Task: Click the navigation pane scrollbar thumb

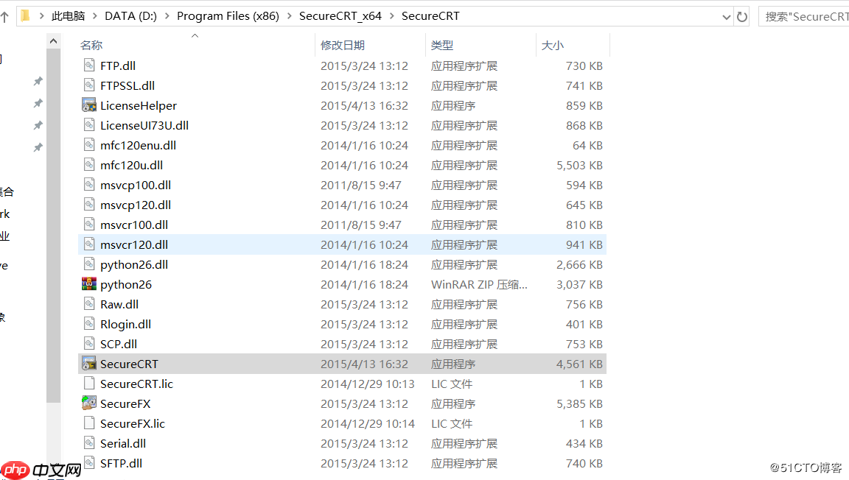Action: [x=53, y=226]
